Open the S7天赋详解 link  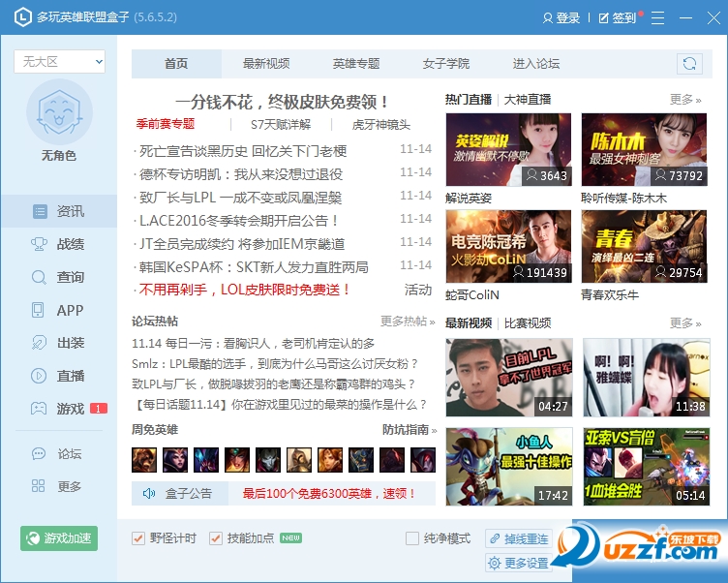pyautogui.click(x=281, y=125)
